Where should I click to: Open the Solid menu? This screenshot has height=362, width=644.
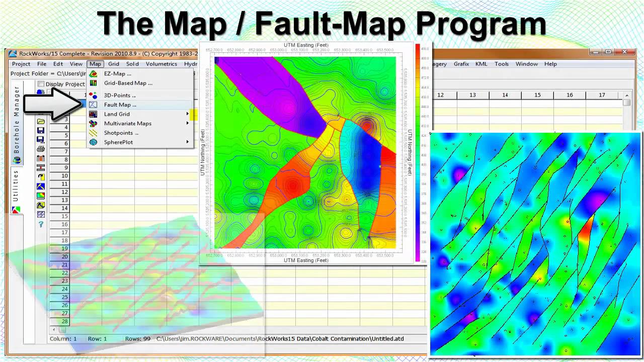click(x=132, y=64)
